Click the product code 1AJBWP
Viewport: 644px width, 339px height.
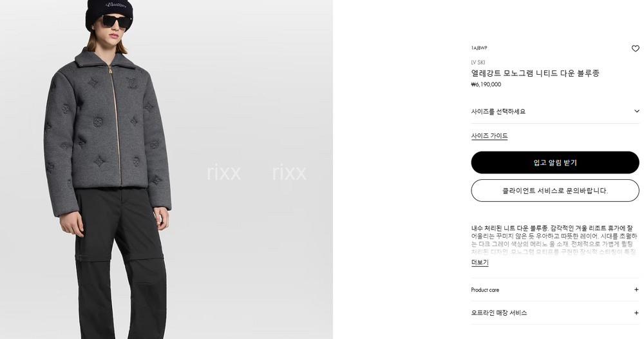point(479,48)
